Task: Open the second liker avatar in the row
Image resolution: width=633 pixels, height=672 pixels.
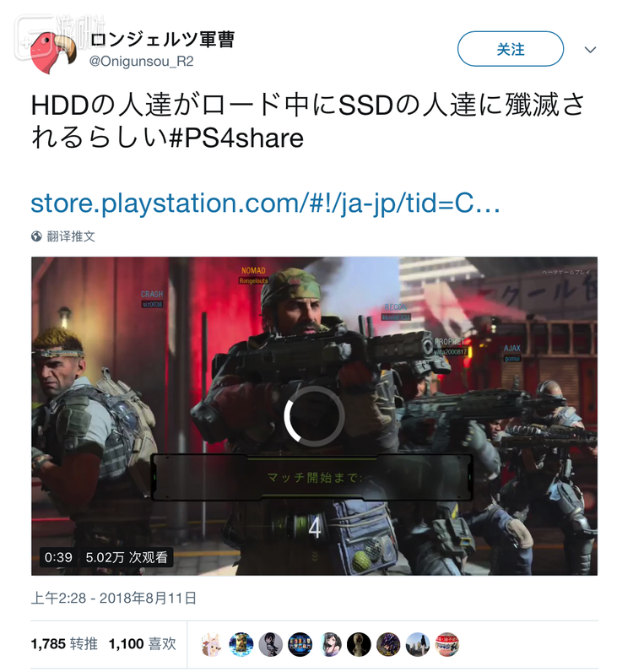Action: pos(241,644)
